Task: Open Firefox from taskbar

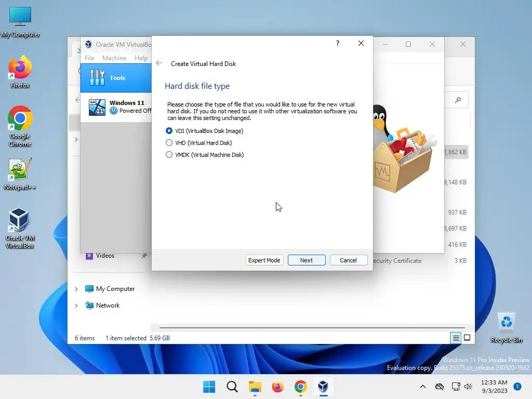Action: click(x=277, y=387)
